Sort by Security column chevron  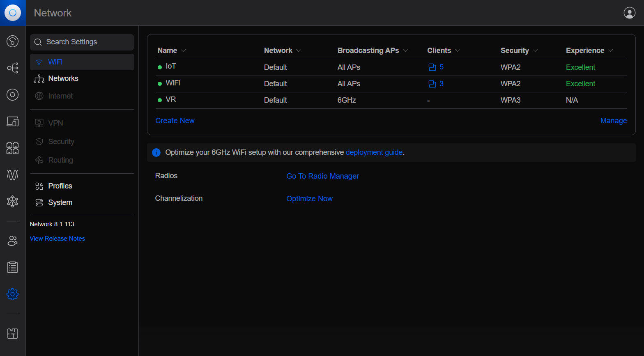535,51
